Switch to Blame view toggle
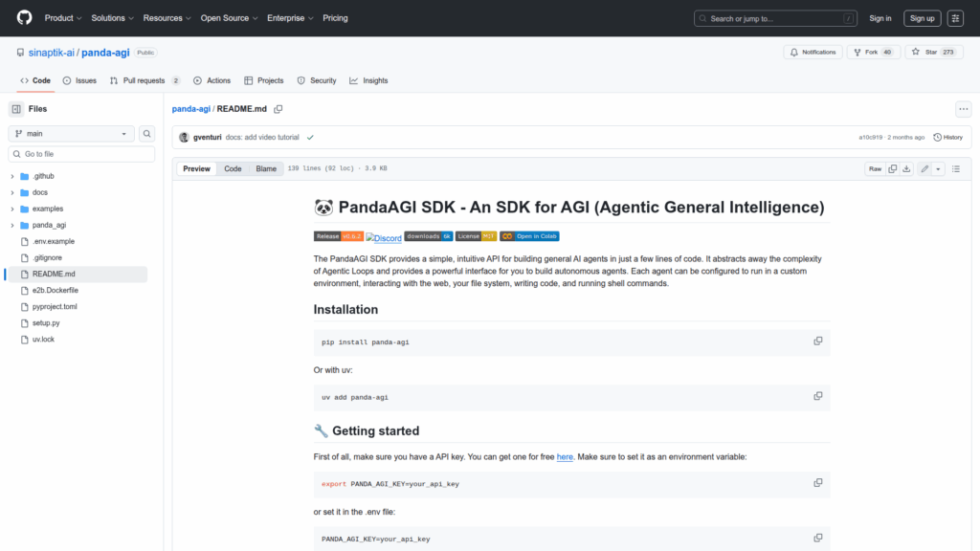 pos(265,169)
